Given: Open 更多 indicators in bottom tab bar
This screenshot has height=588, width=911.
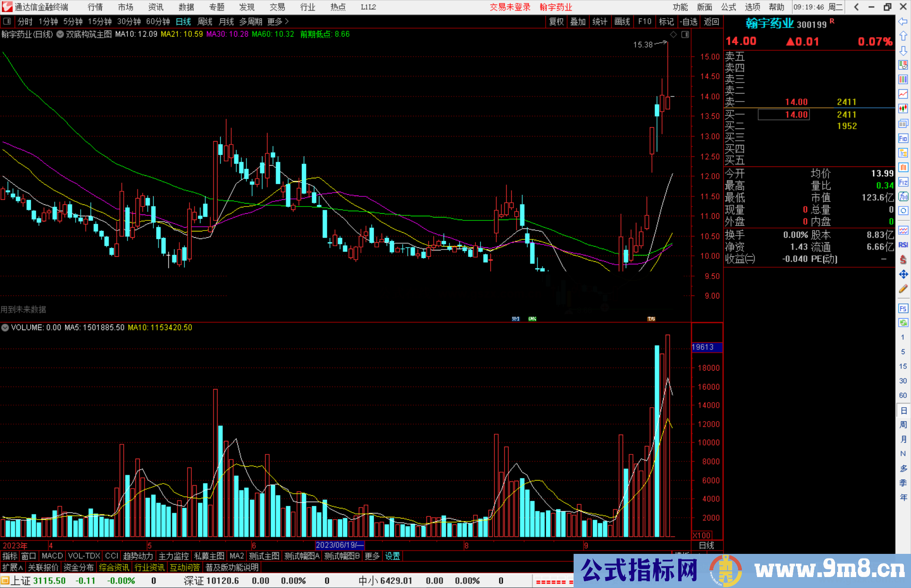Looking at the screenshot, I should coord(372,556).
